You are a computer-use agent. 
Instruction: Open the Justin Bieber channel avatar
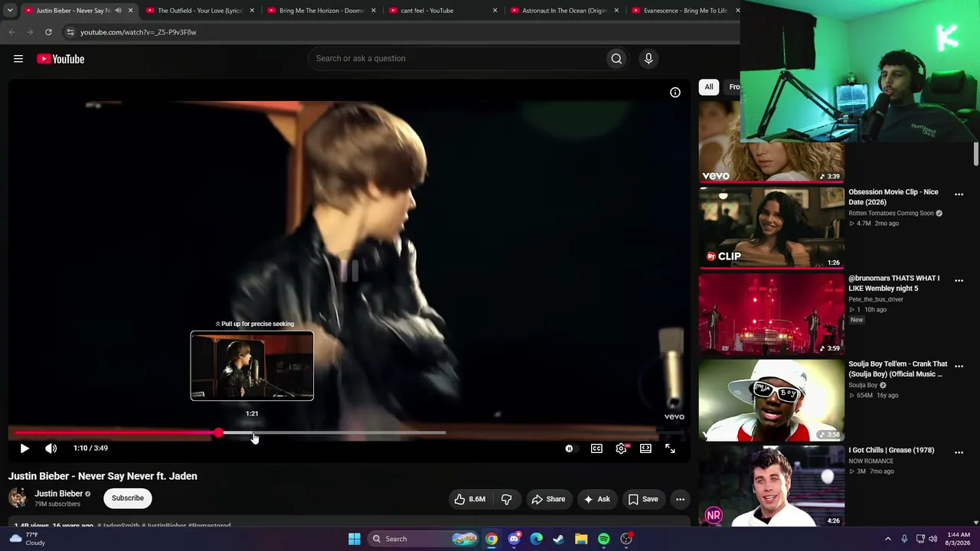click(x=18, y=498)
